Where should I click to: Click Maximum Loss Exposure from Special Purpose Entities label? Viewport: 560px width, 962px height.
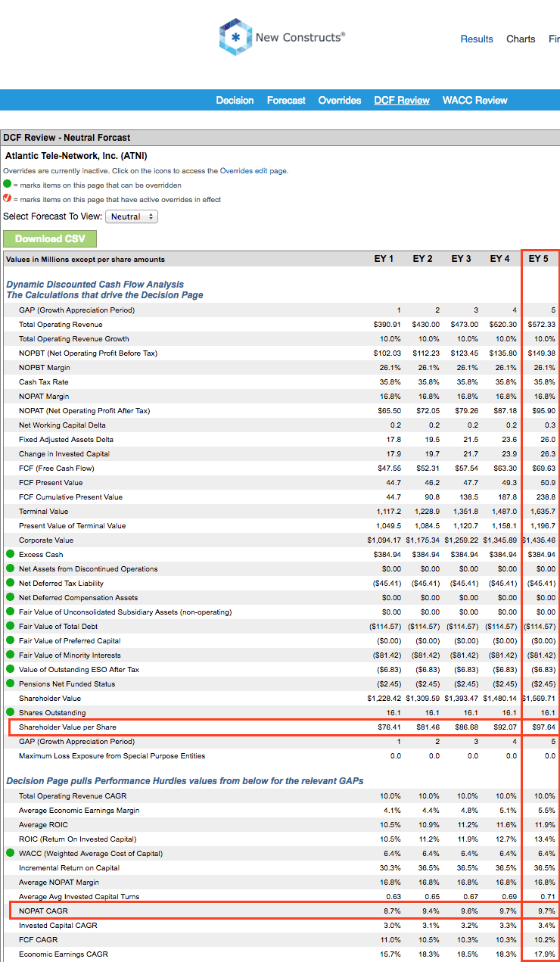[x=112, y=755]
